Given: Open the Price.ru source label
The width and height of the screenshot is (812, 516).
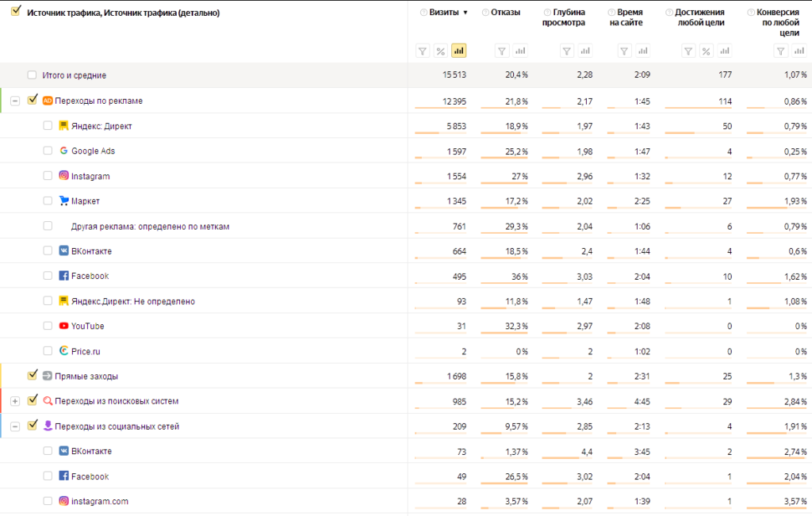Looking at the screenshot, I should pyautogui.click(x=86, y=351).
